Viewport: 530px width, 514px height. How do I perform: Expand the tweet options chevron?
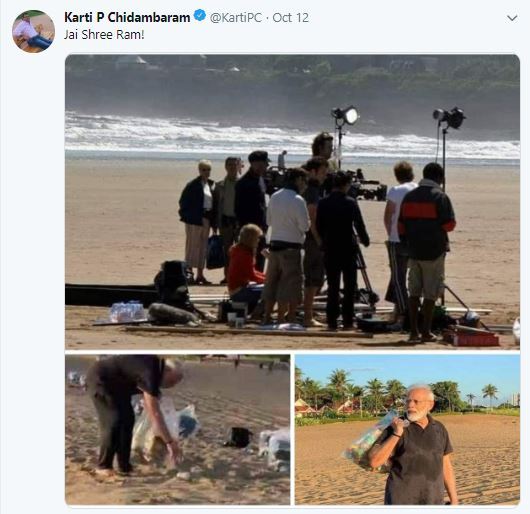[512, 18]
